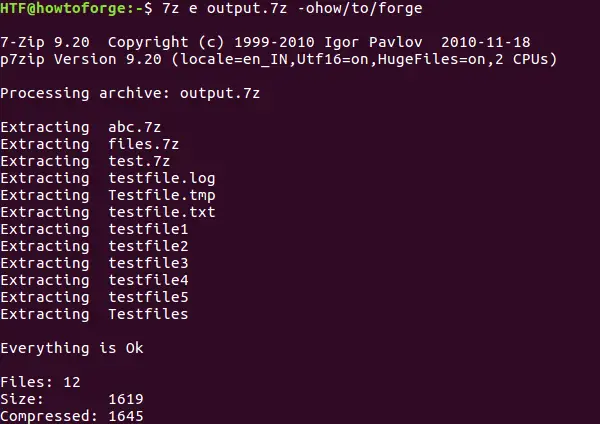
Task: Click the 7z e output.7z command
Action: (x=225, y=8)
